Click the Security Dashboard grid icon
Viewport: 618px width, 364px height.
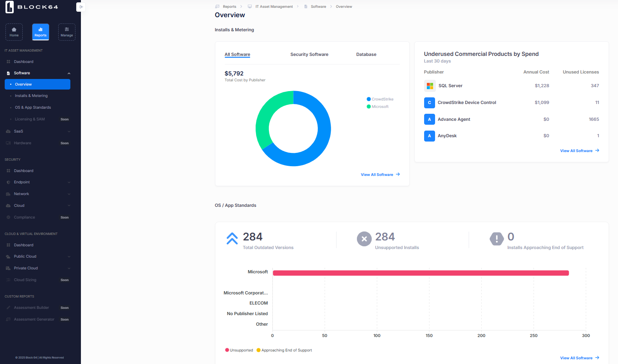8,171
